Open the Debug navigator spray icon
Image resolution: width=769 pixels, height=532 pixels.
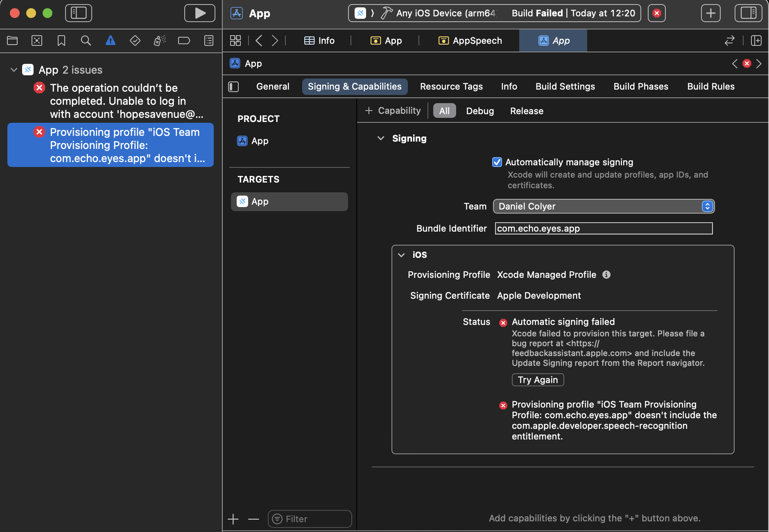160,41
